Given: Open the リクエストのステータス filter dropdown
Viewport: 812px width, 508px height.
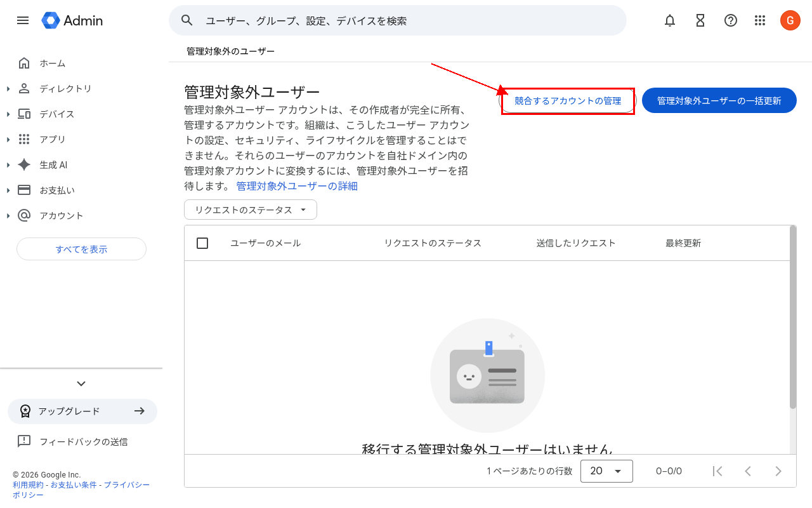Looking at the screenshot, I should click(x=251, y=210).
